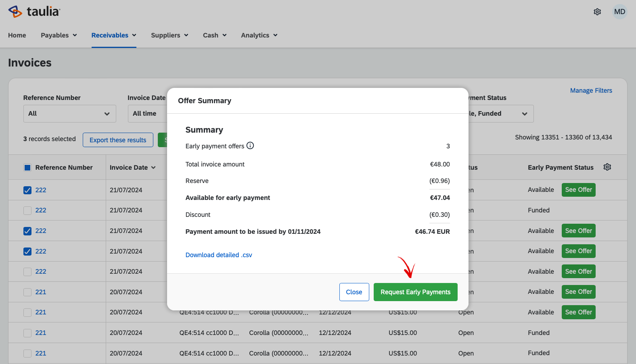Click info icon next to Early payment offers
Screen dimensions: 636x364
pos(250,146)
